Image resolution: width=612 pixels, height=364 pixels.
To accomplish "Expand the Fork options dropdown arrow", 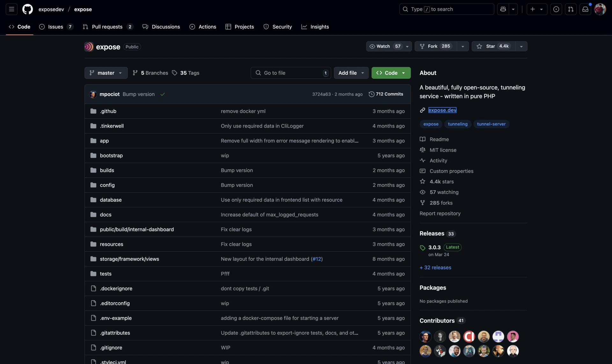I will click(463, 47).
